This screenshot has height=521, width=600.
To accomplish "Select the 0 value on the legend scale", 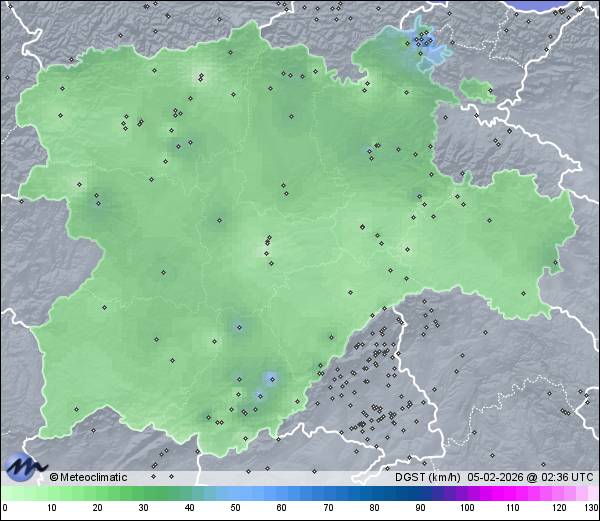I will [5, 508].
